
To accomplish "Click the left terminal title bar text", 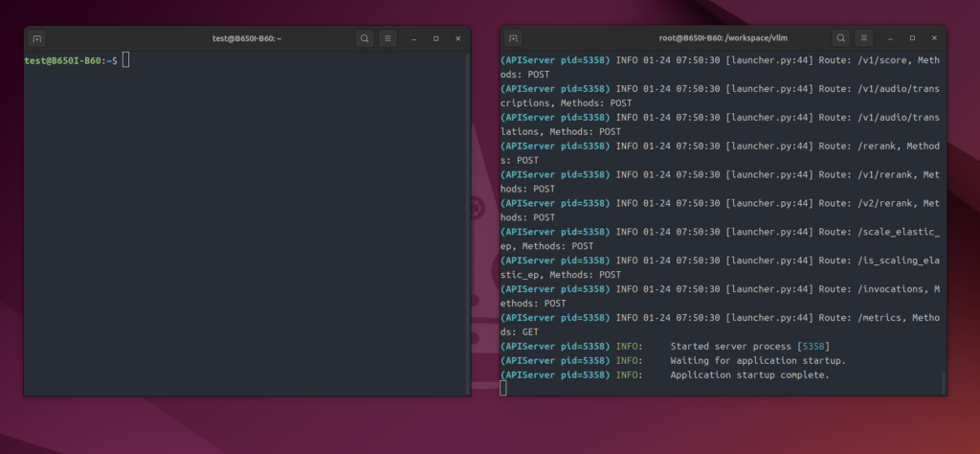I will [x=246, y=39].
